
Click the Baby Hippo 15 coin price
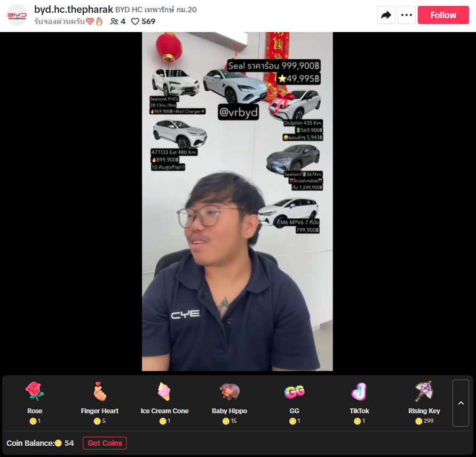(229, 421)
